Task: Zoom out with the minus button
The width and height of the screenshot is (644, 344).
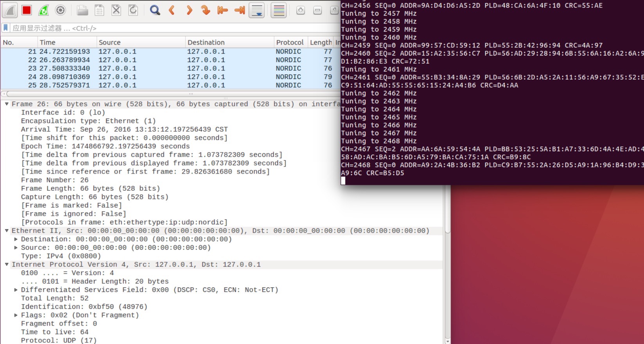Action: click(x=318, y=10)
